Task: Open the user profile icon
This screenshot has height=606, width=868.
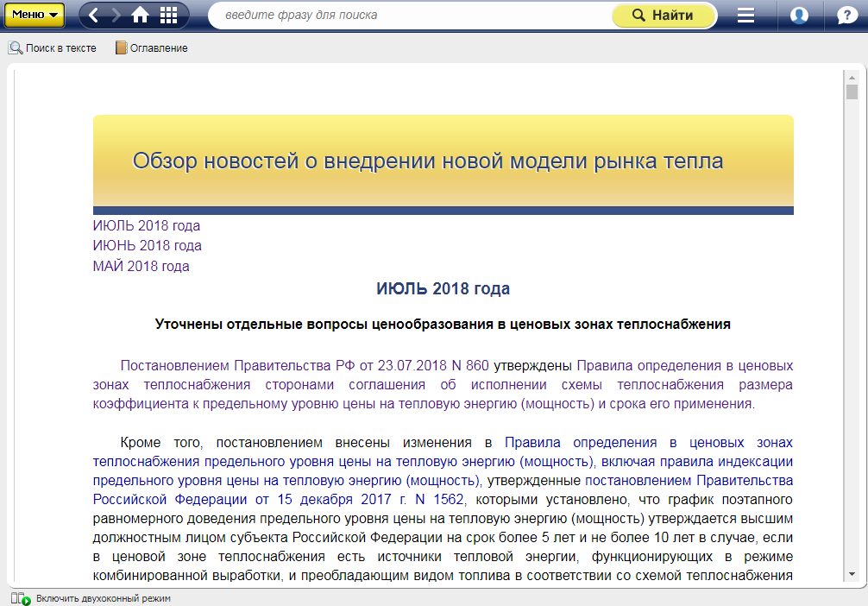Action: tap(799, 16)
